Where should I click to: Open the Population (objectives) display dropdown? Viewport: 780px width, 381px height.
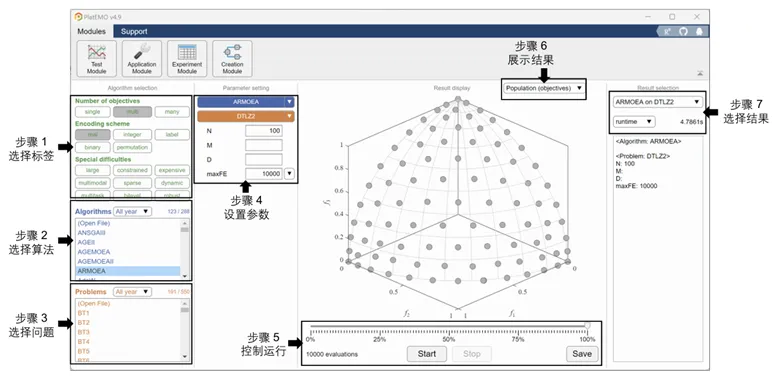point(544,88)
